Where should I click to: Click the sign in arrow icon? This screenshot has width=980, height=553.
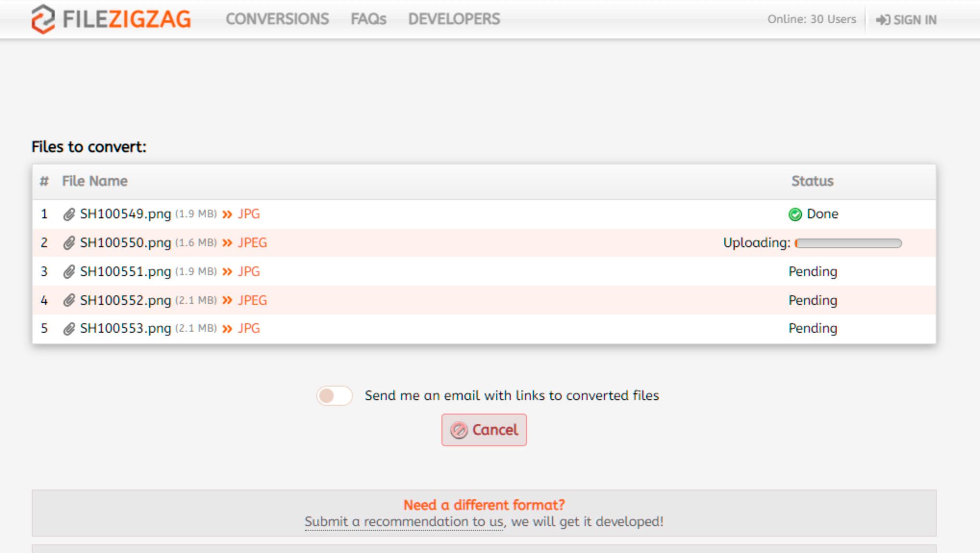pos(882,19)
